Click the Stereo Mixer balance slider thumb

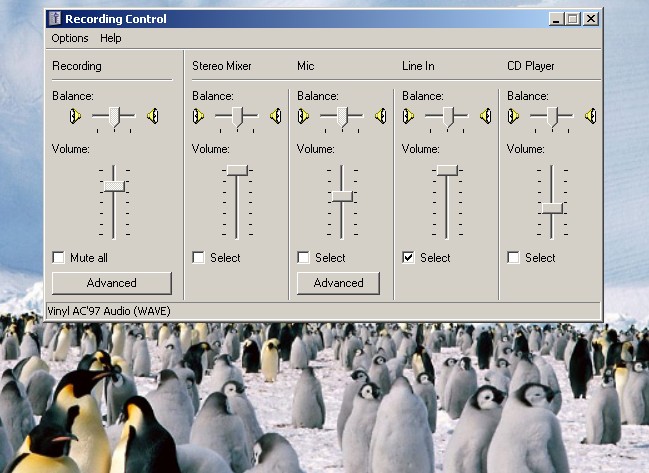tap(237, 117)
